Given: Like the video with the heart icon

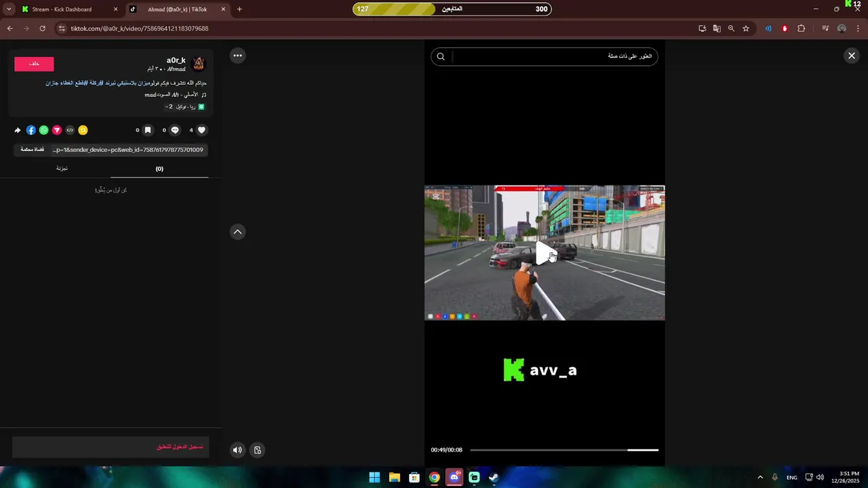Looking at the screenshot, I should 201,130.
